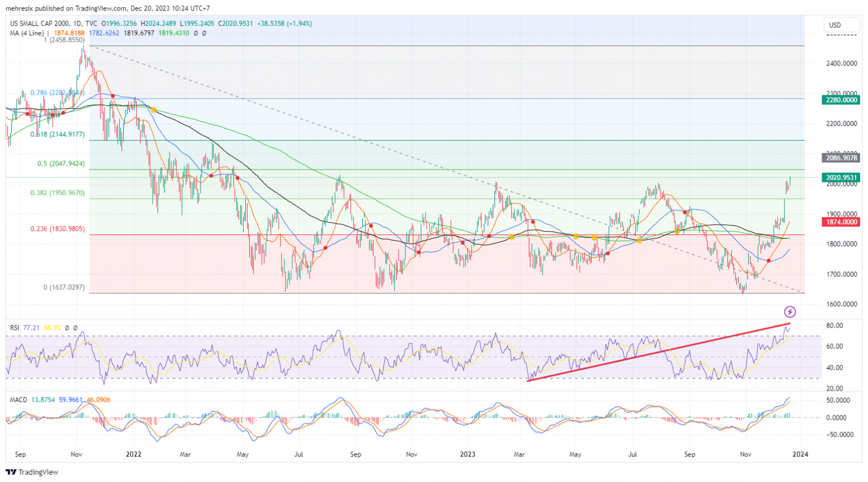Click the 0.5 (2047.9424) Fibonacci label

coord(61,163)
